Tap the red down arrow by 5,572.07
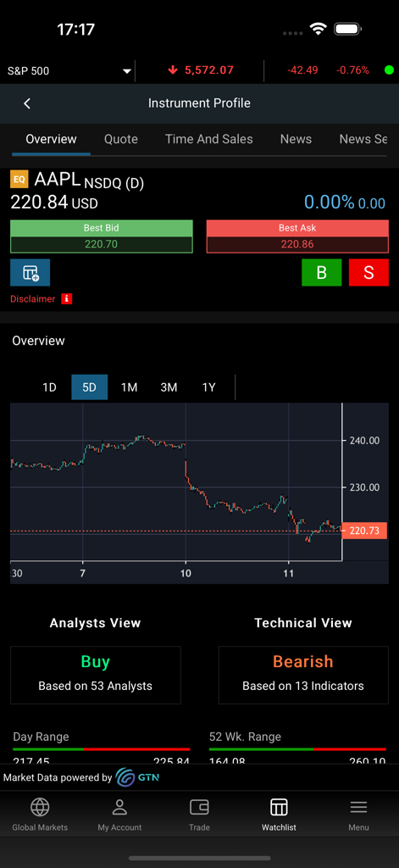This screenshot has height=868, width=399. pyautogui.click(x=173, y=70)
